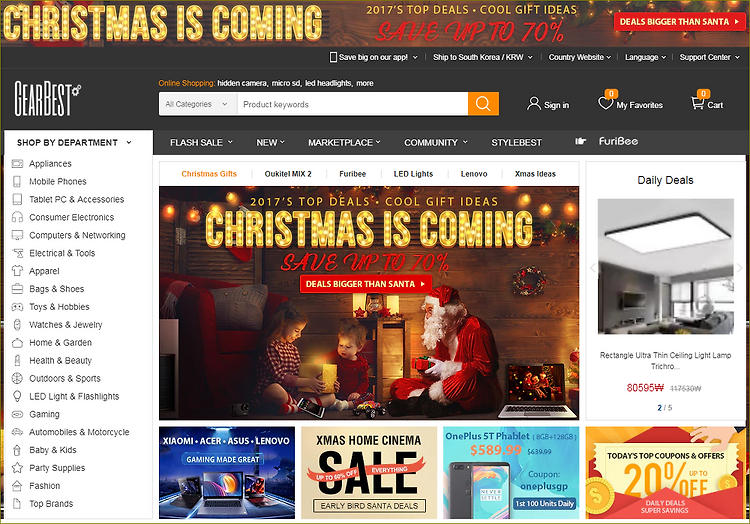Open the Sign in user icon

point(533,104)
